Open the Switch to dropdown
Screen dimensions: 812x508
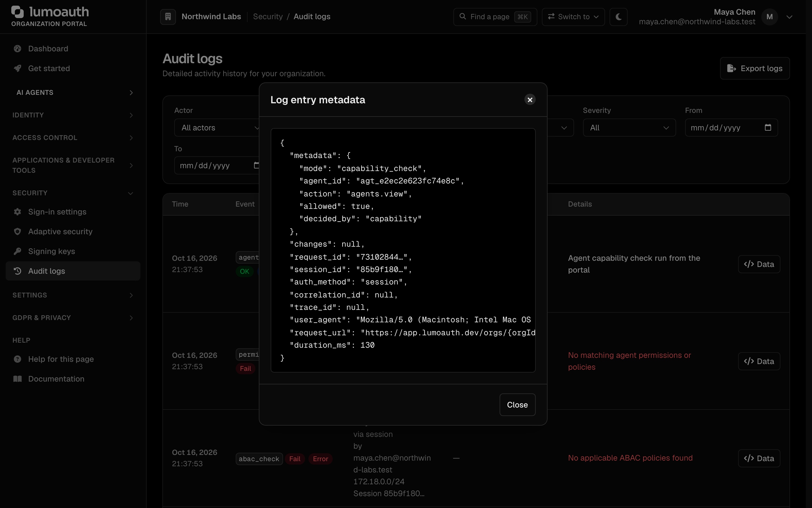pos(573,16)
